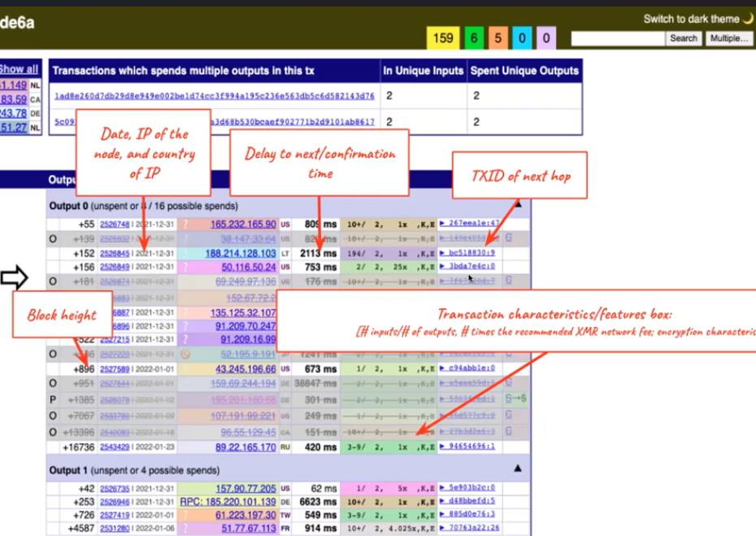756x536 pixels.
Task: Click the yellow 159 counter box
Action: [x=443, y=37]
